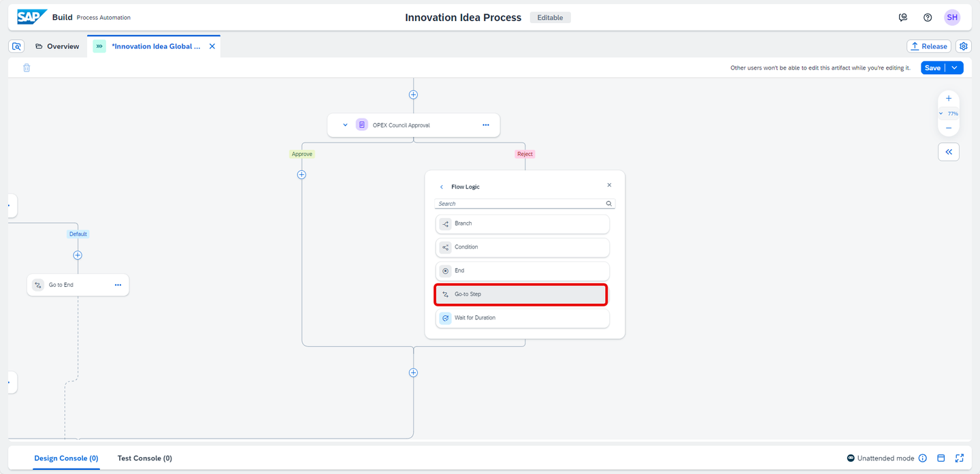This screenshot has width=980, height=474.
Task: Open the three-dot menu of OPEX Council Approval
Action: pyautogui.click(x=486, y=125)
